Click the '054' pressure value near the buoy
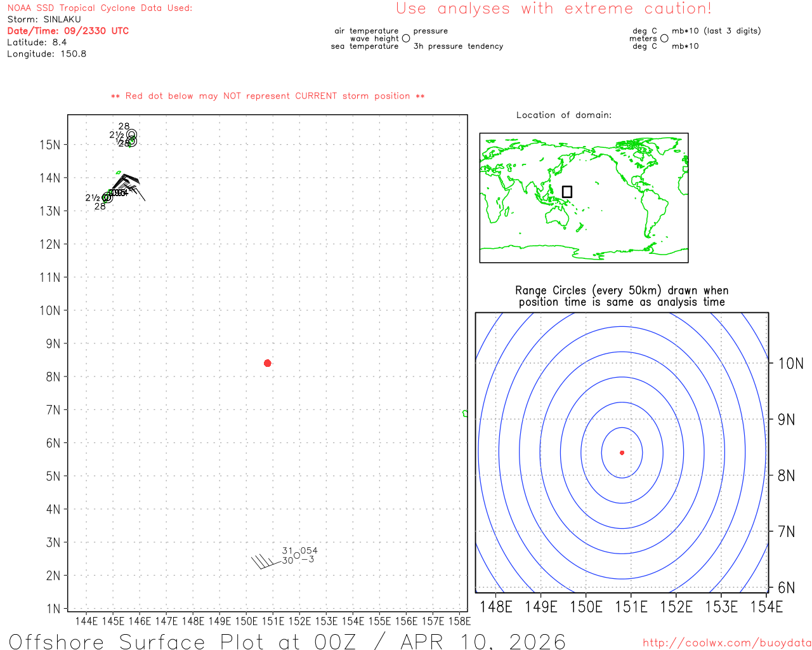Screen dimensions: 812x650 coord(309,551)
